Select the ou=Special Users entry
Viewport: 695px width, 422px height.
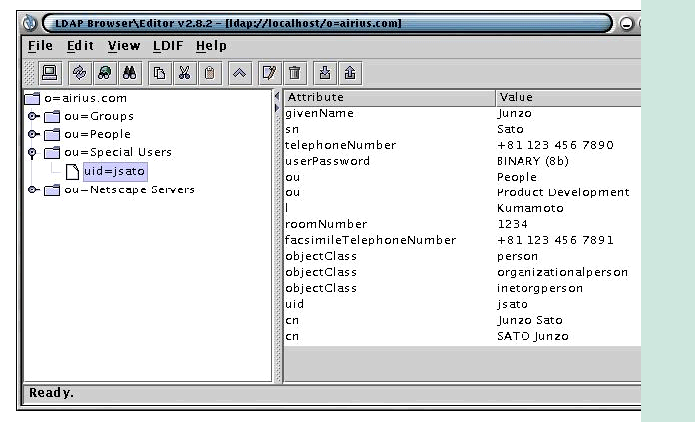coord(118,152)
